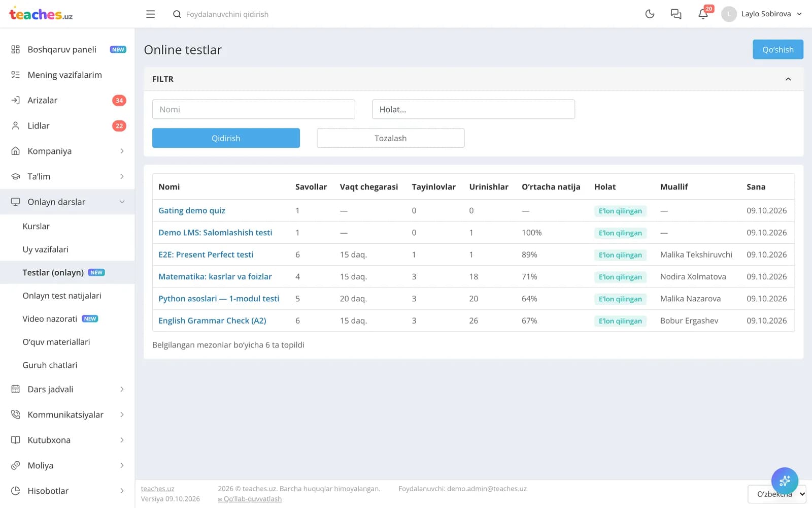The width and height of the screenshot is (812, 508).
Task: Click the Dars jadvali calendar icon
Action: coord(16,389)
